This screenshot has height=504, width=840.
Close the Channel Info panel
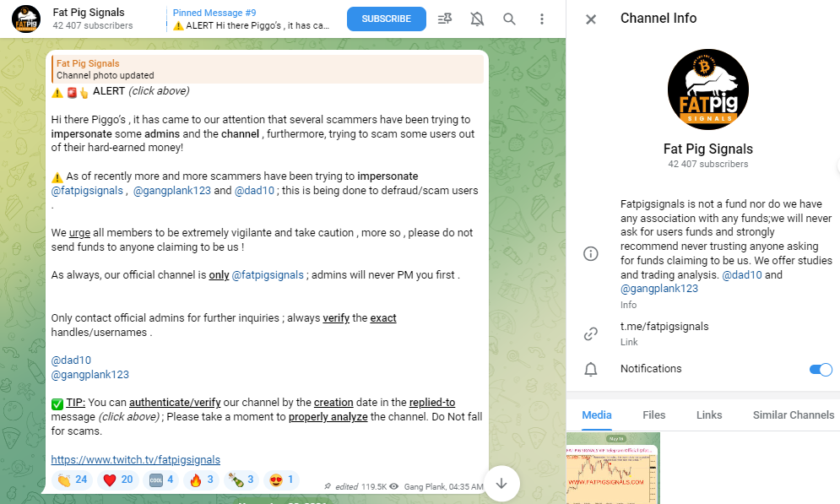tap(590, 18)
